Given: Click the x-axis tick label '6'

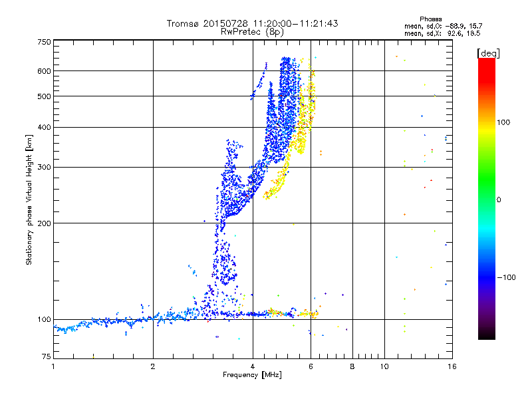Looking at the screenshot, I should coord(311,366).
